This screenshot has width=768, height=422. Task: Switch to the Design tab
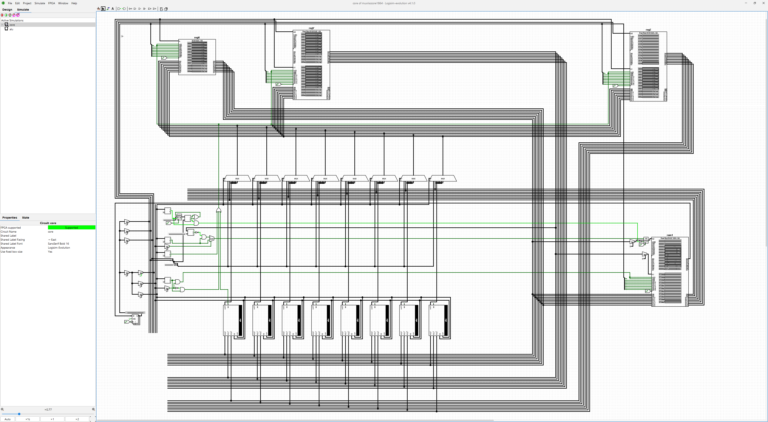coord(7,9)
